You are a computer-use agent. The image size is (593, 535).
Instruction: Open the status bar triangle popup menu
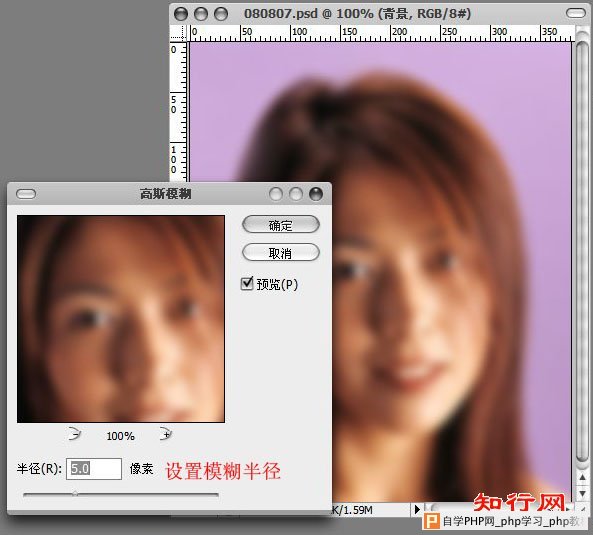417,509
